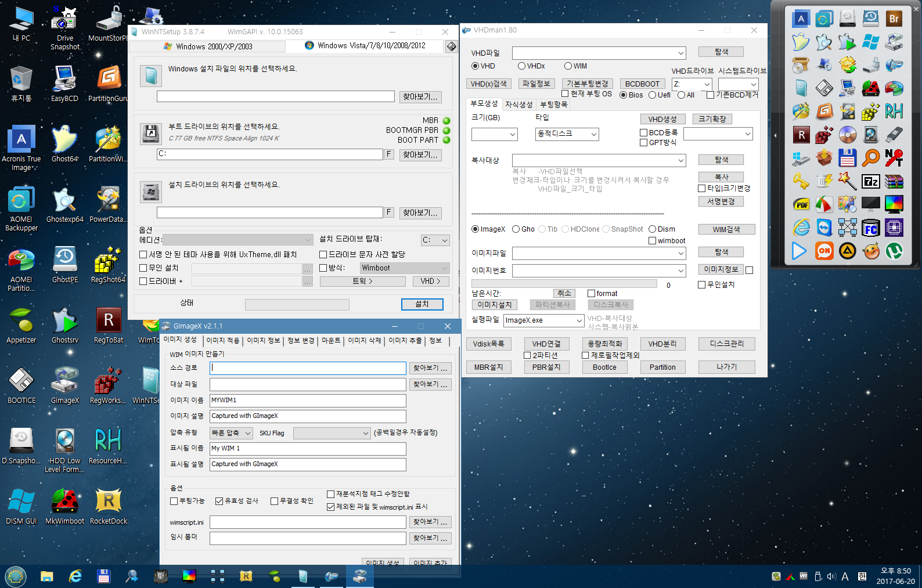Open the 마운트 tab in GImageX
The width and height of the screenshot is (922, 588).
coord(331,341)
